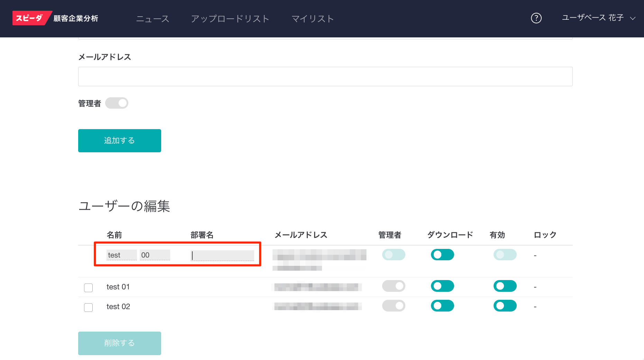Click 顧客企業分析 next to the logo
The height and width of the screenshot is (360, 644).
[76, 18]
